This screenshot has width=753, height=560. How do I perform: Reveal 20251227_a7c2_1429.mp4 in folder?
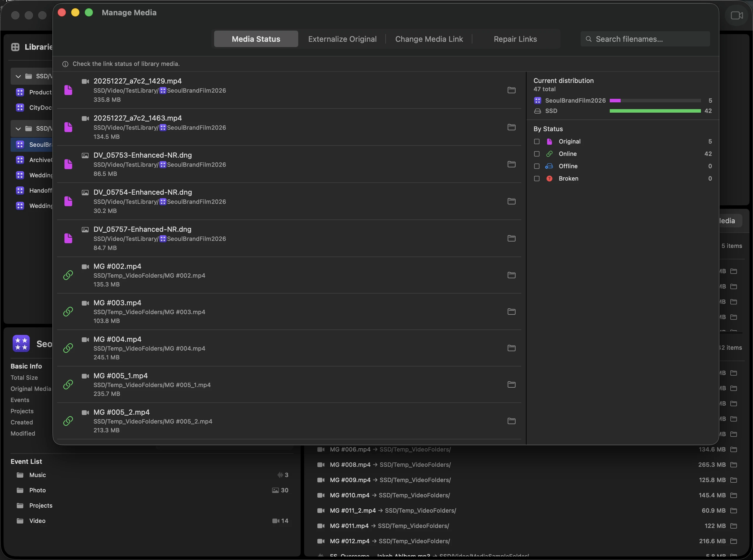pos(511,90)
